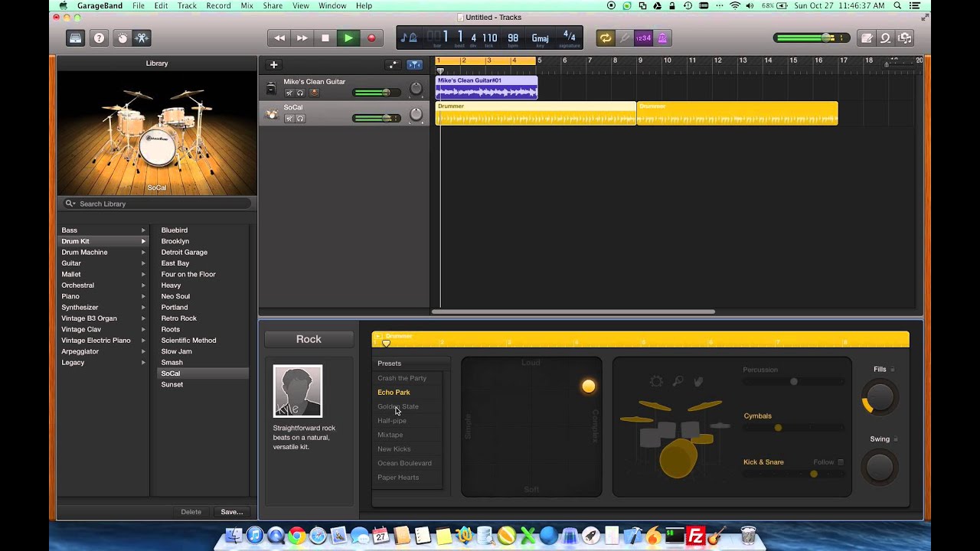980x551 pixels.
Task: Click the Delete button in Library
Action: (x=191, y=512)
